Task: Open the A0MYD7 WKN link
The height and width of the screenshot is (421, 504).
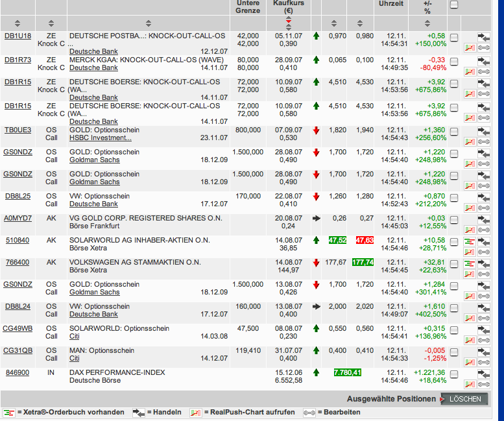Action: tap(18, 218)
